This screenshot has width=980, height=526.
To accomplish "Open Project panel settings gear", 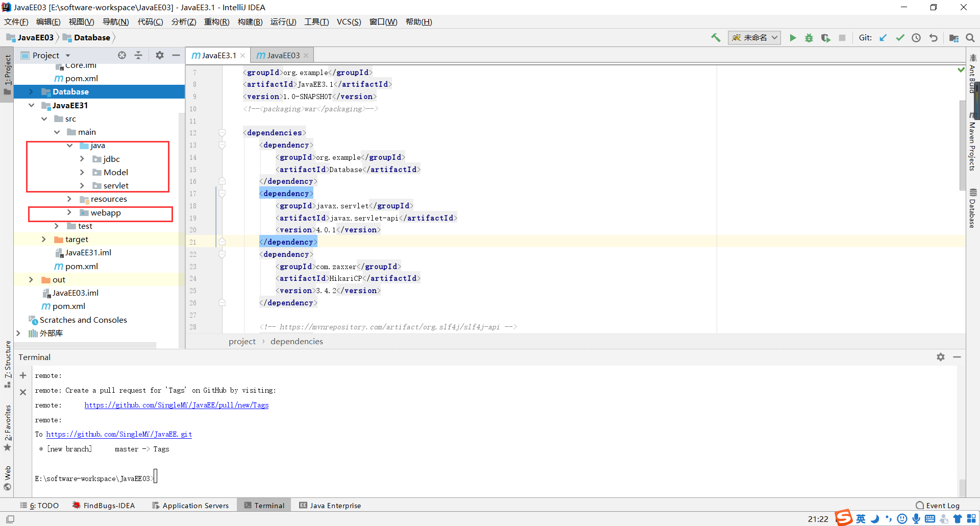I will tap(160, 55).
